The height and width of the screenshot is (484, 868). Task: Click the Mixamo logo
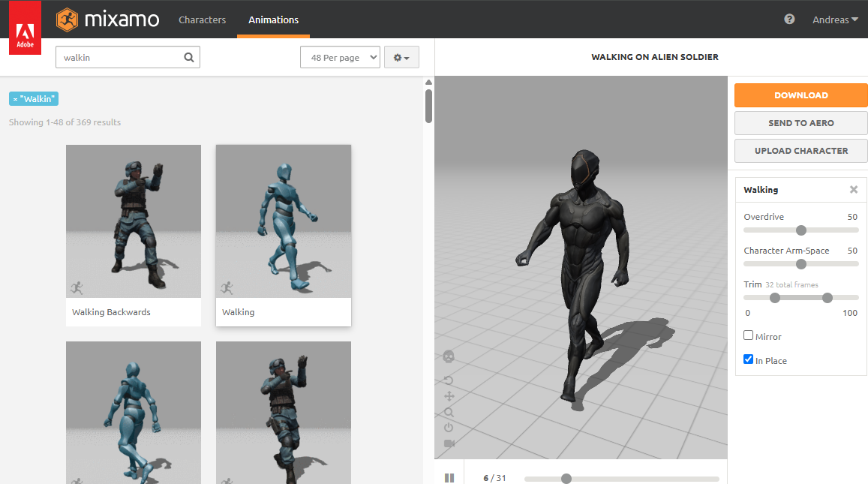point(107,20)
